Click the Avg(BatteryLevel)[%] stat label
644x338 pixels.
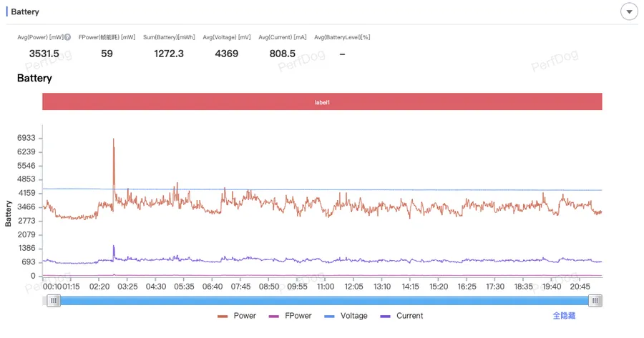(x=342, y=37)
